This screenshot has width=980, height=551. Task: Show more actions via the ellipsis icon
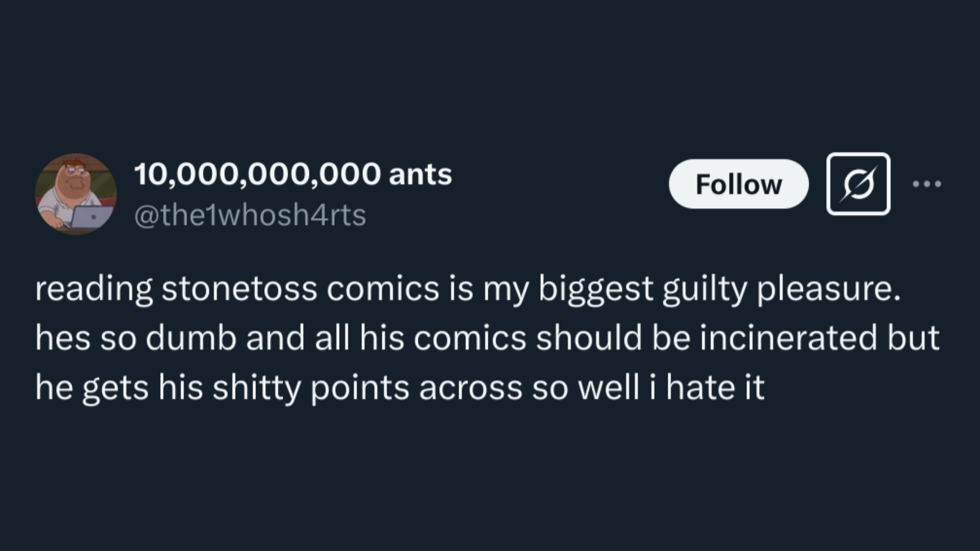point(927,184)
